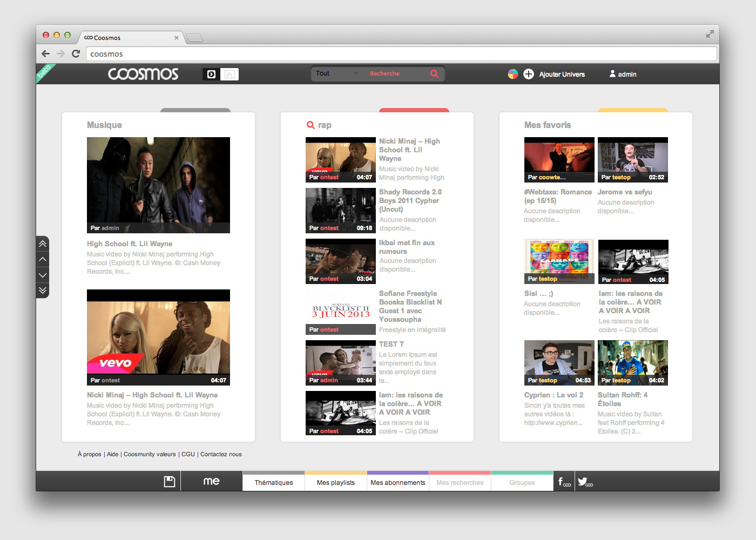Open the admin user menu

623,74
